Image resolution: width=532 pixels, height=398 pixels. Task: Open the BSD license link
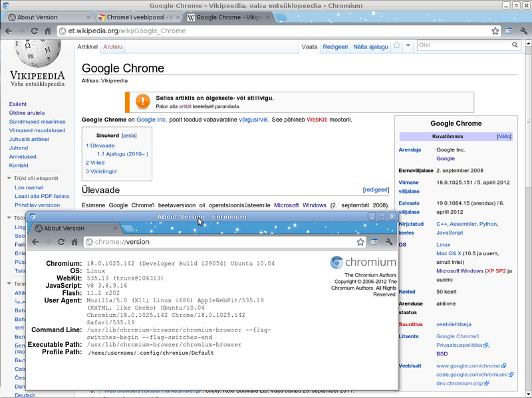[x=442, y=354]
